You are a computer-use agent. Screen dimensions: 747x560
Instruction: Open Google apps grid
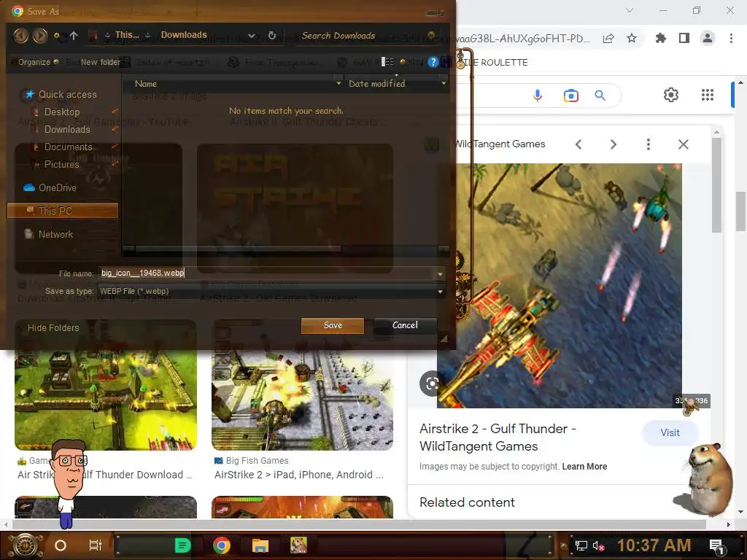pyautogui.click(x=708, y=95)
